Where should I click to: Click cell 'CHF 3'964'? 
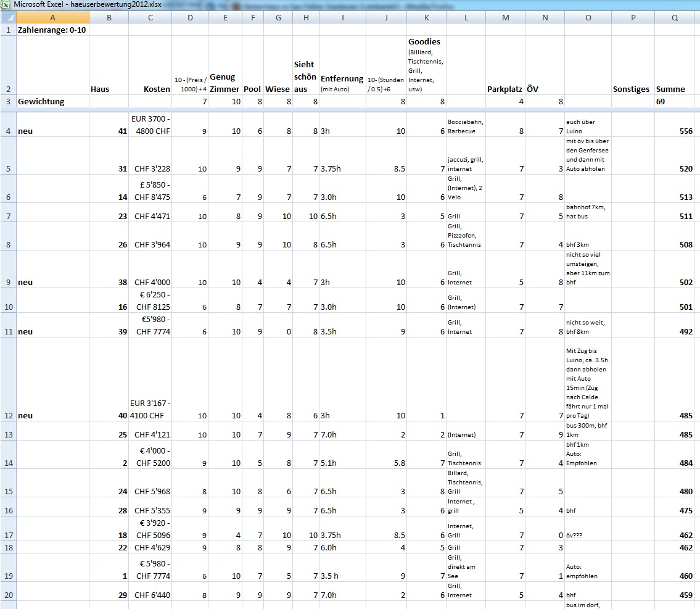(150, 236)
